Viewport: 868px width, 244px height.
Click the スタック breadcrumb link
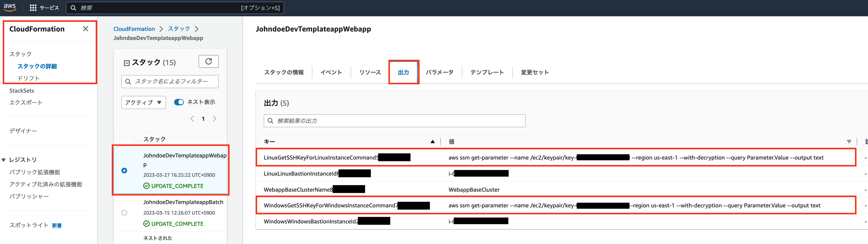(179, 29)
